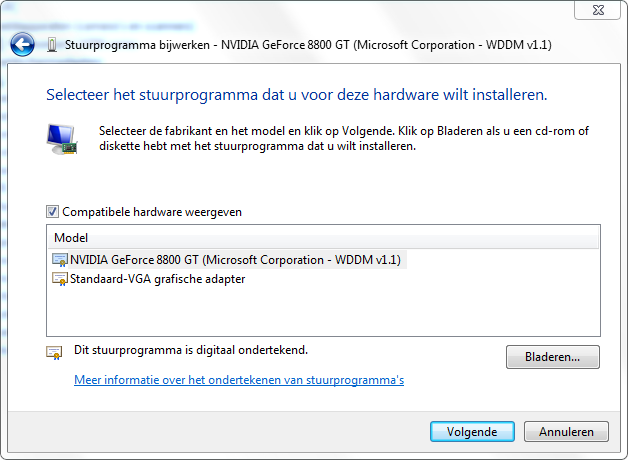Image resolution: width=628 pixels, height=460 pixels.
Task: Click the certificate icon beside Standaard-VGA grafische adapter
Action: 60,279
